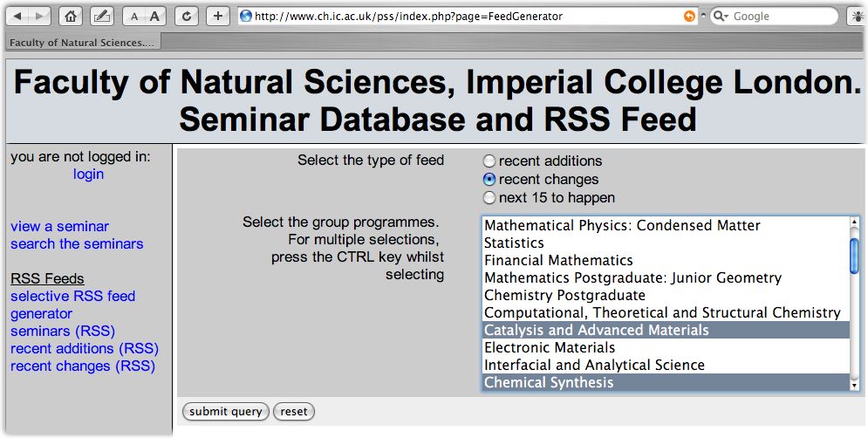Click the list scrollbar up arrow
Viewport: 868px width, 438px height.
(854, 222)
